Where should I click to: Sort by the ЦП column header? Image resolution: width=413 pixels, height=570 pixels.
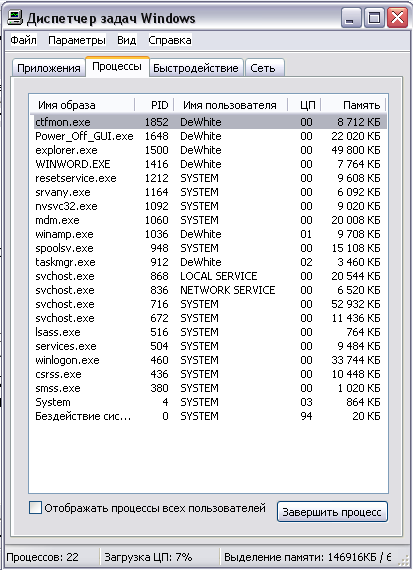(x=304, y=105)
